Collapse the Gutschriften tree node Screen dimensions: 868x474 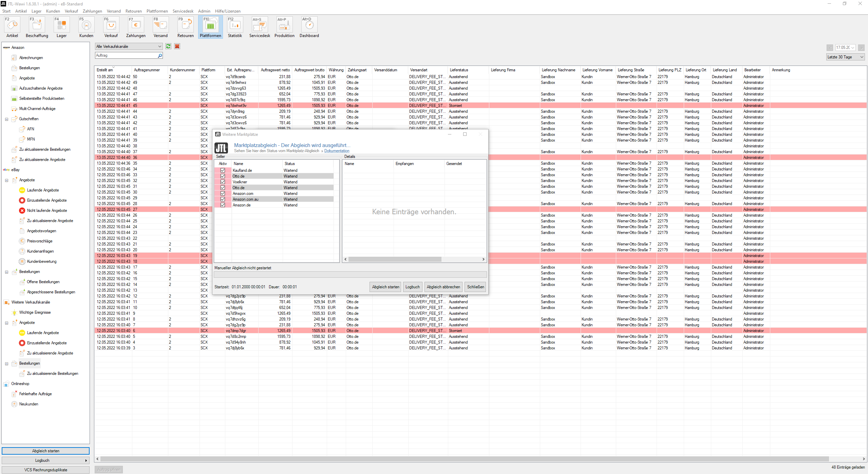(x=6, y=119)
